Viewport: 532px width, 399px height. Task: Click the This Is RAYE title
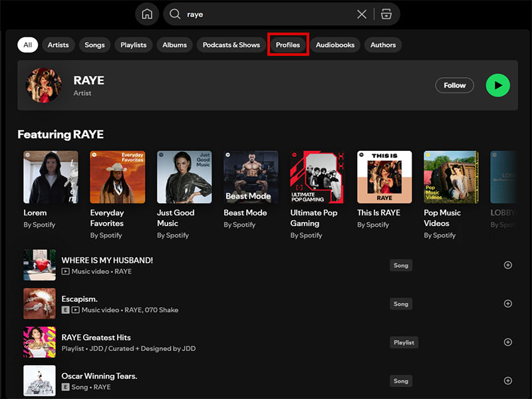(x=378, y=213)
